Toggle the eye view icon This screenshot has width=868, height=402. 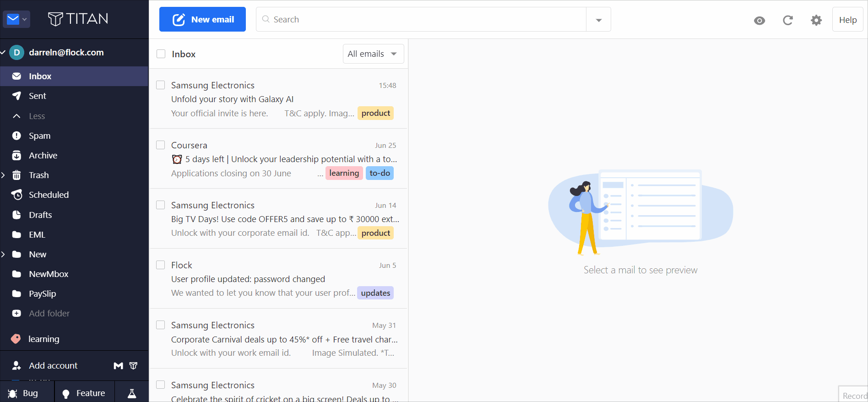pyautogui.click(x=759, y=20)
